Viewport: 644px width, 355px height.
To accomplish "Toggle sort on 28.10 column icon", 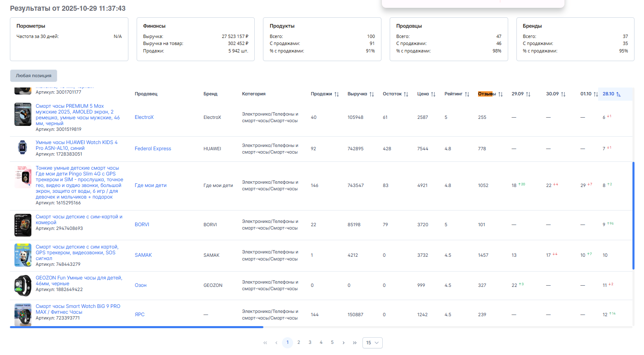I will [x=618, y=94].
